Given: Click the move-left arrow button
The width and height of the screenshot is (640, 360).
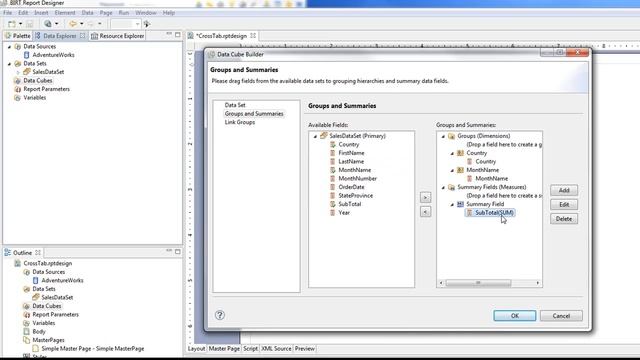Looking at the screenshot, I should coord(425,212).
